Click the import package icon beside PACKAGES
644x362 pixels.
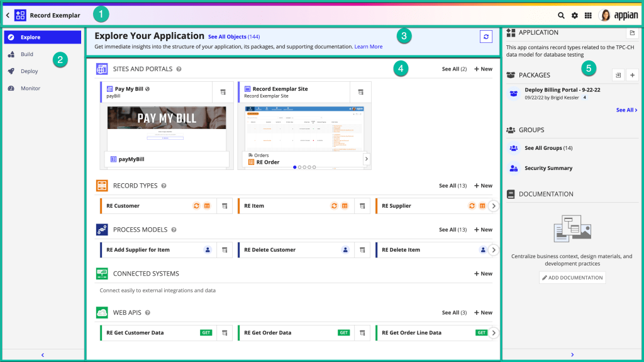[618, 75]
